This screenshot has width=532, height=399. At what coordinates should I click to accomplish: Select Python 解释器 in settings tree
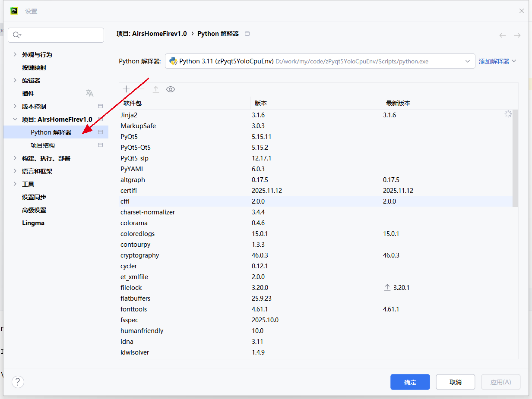[56, 132]
